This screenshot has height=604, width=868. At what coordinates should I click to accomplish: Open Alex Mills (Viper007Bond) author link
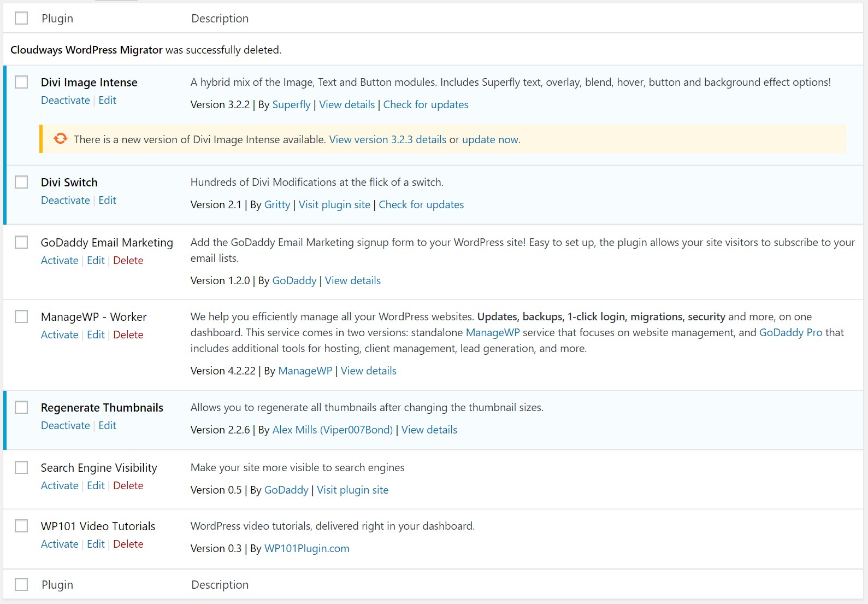click(333, 430)
